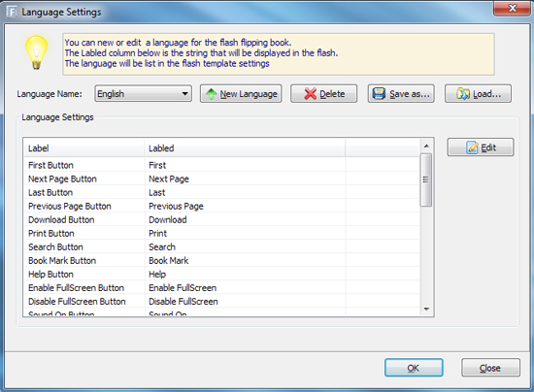Click the 'Next Page' labled value
The height and width of the screenshot is (392, 534).
pos(169,179)
